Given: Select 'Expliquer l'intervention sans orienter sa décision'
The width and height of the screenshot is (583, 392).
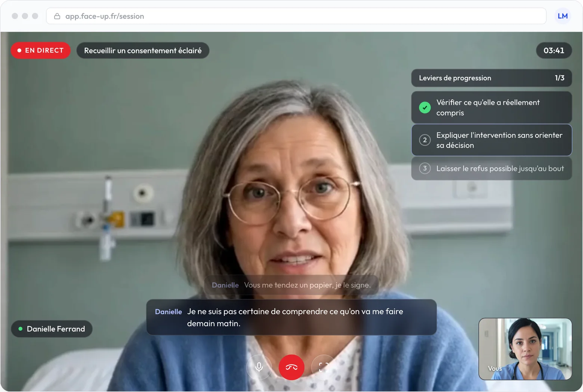Looking at the screenshot, I should [491, 140].
